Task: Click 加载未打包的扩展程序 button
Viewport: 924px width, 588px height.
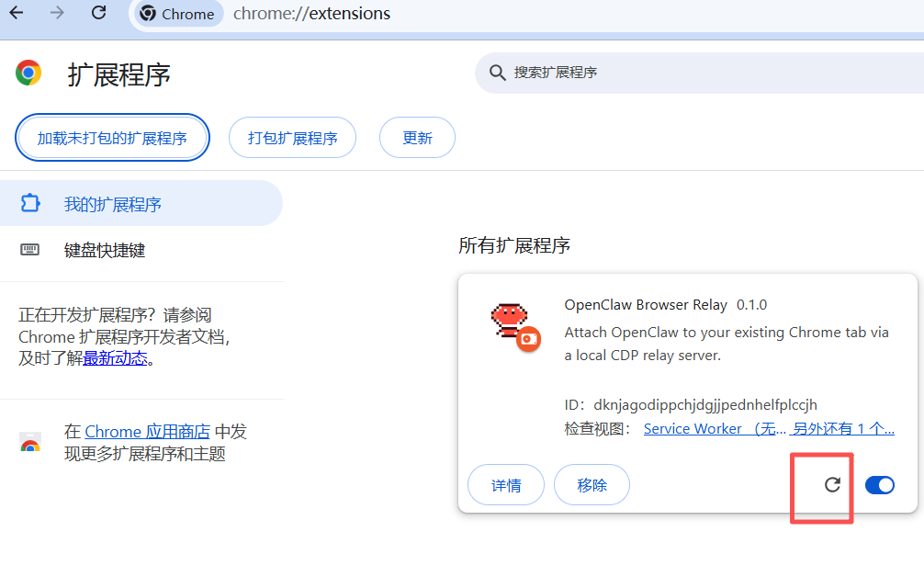Action: 112,137
